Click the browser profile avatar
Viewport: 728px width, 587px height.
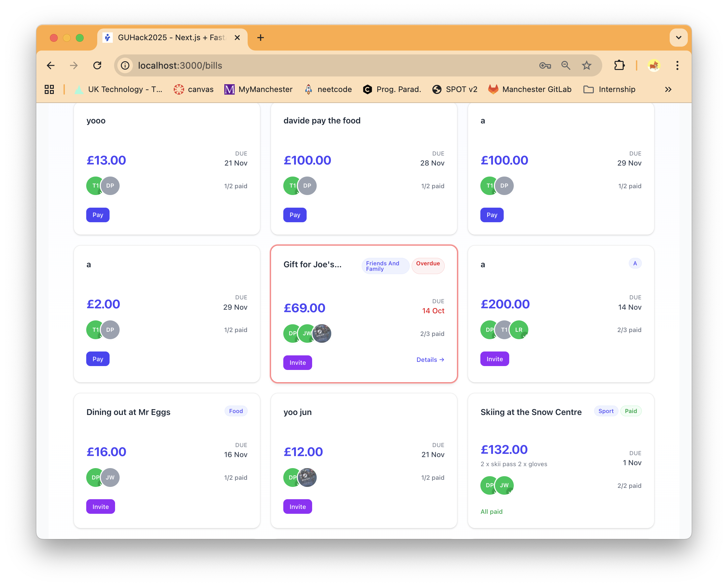pos(654,65)
